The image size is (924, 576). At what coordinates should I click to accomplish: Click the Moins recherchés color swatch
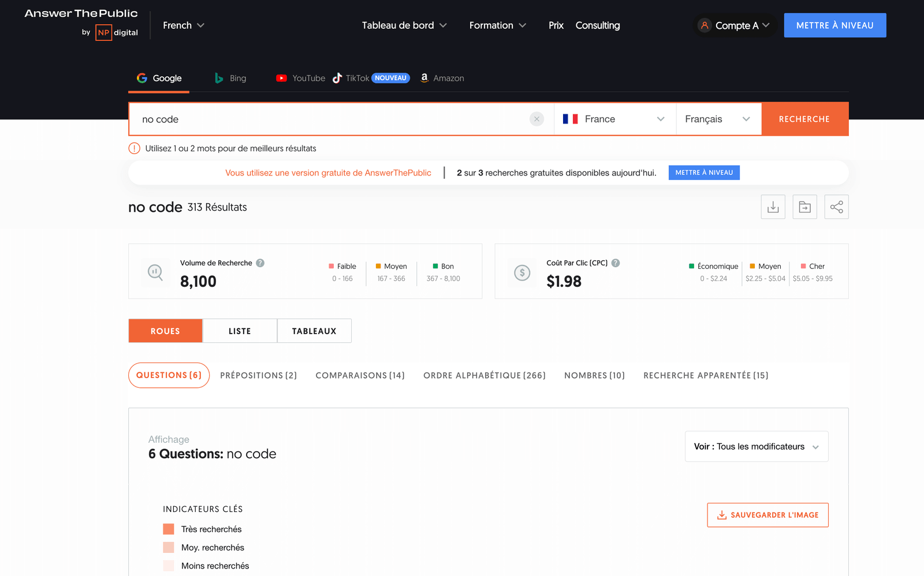click(169, 566)
